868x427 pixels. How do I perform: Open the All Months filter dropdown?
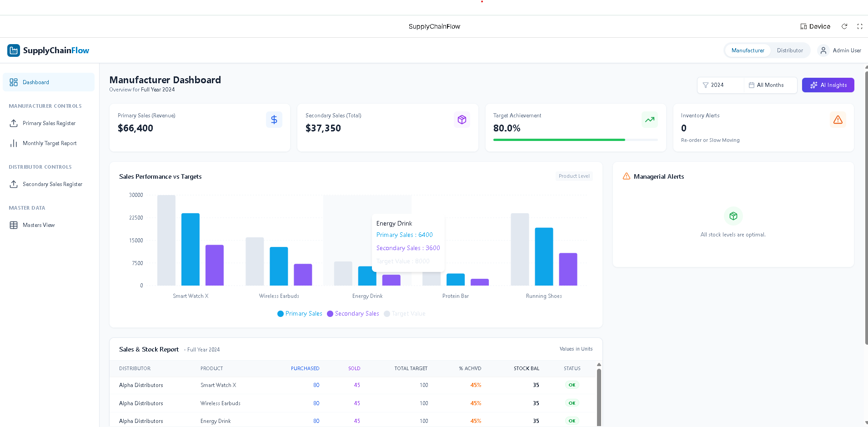pyautogui.click(x=770, y=85)
